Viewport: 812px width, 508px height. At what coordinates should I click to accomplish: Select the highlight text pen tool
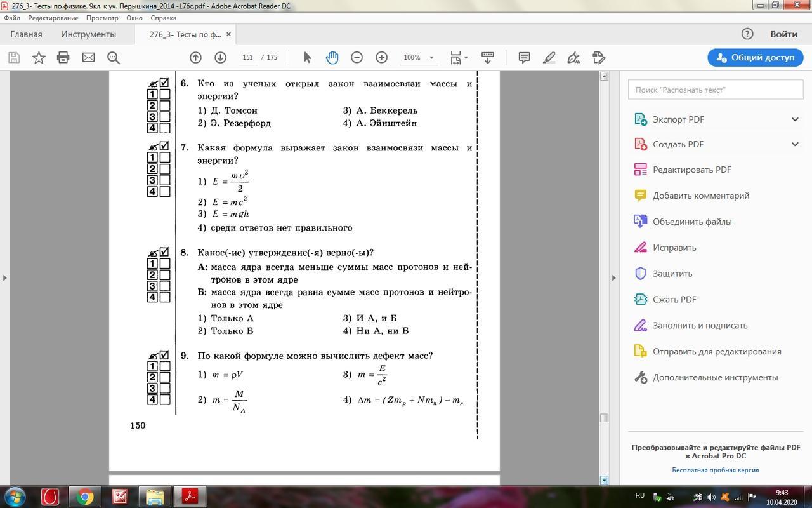click(549, 58)
